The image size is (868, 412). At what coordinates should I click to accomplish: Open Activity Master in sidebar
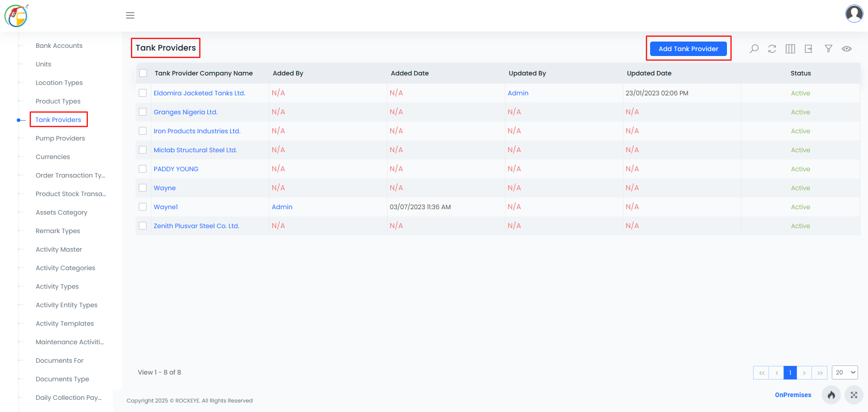coord(59,249)
